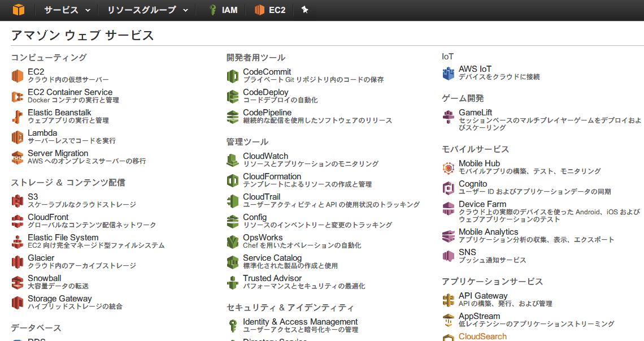Open the IAM navbar shortcut
The image size is (644, 341).
pyautogui.click(x=223, y=10)
